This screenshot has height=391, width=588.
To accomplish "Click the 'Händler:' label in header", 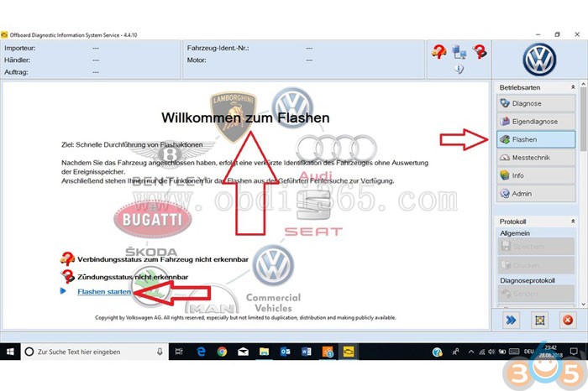I will click(x=18, y=60).
